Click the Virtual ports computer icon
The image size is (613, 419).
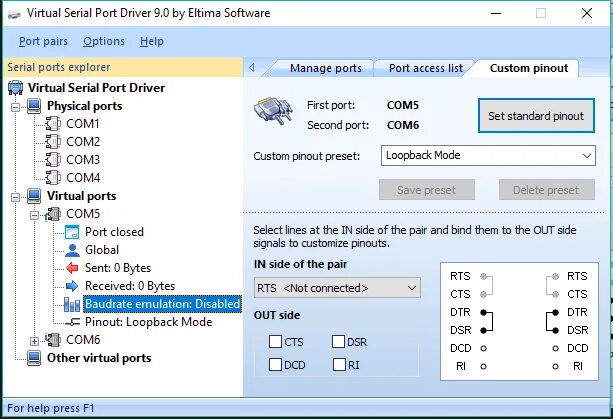pos(34,196)
